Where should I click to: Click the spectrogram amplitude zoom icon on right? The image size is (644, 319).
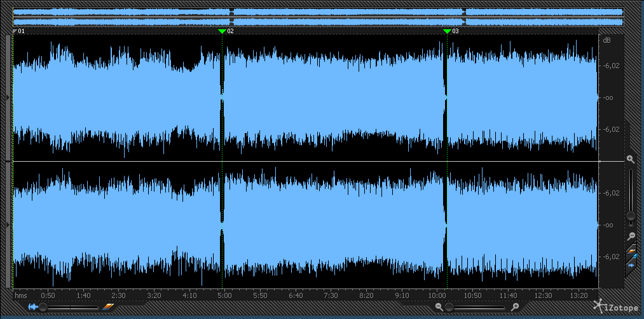tap(631, 253)
